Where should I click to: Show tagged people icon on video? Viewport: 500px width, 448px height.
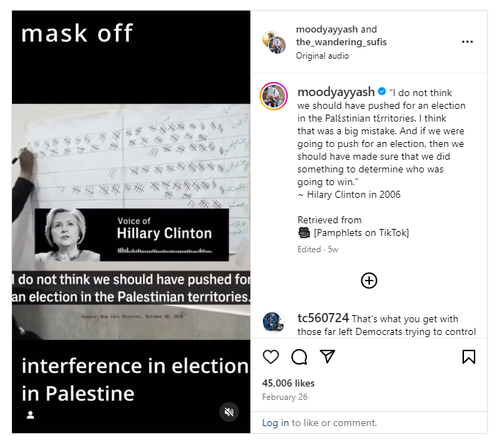click(30, 415)
